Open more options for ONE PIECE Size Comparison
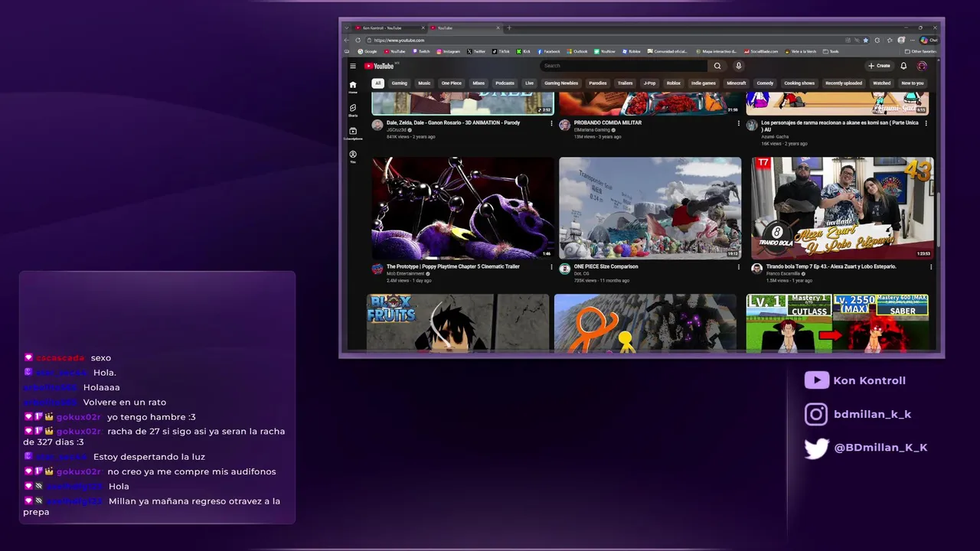The width and height of the screenshot is (980, 551). coord(739,267)
